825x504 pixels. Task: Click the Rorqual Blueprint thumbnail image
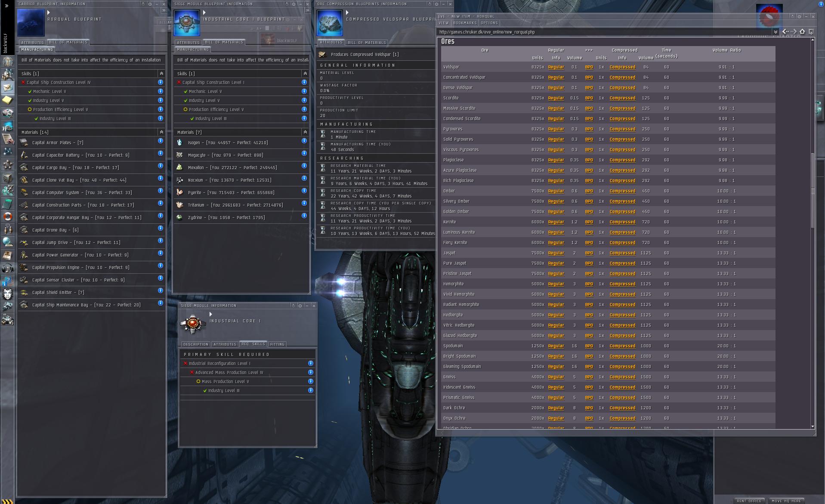point(31,22)
